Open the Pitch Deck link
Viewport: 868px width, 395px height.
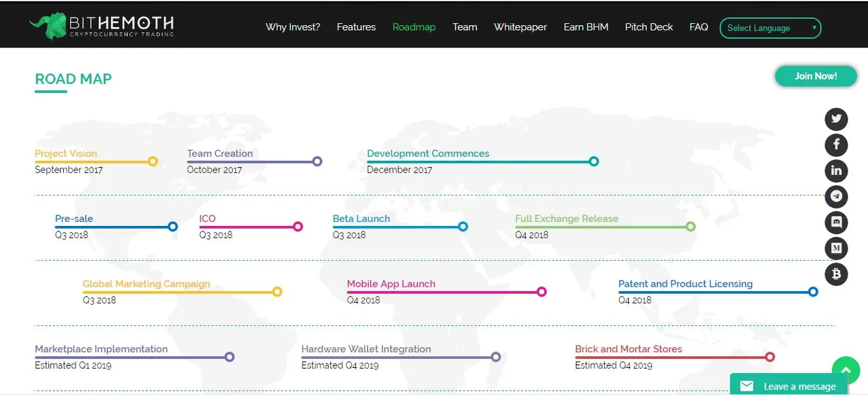pos(649,27)
